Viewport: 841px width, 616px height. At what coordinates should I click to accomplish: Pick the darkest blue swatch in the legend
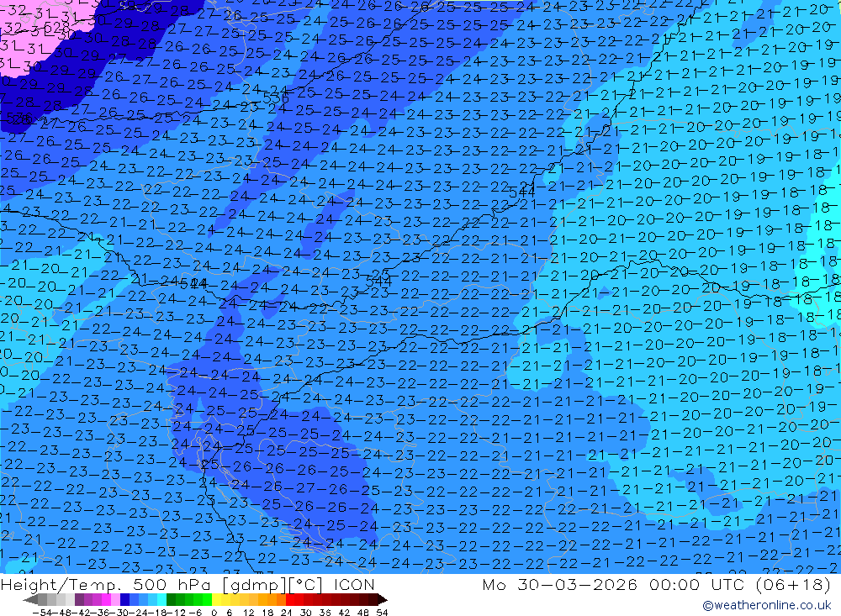125,599
